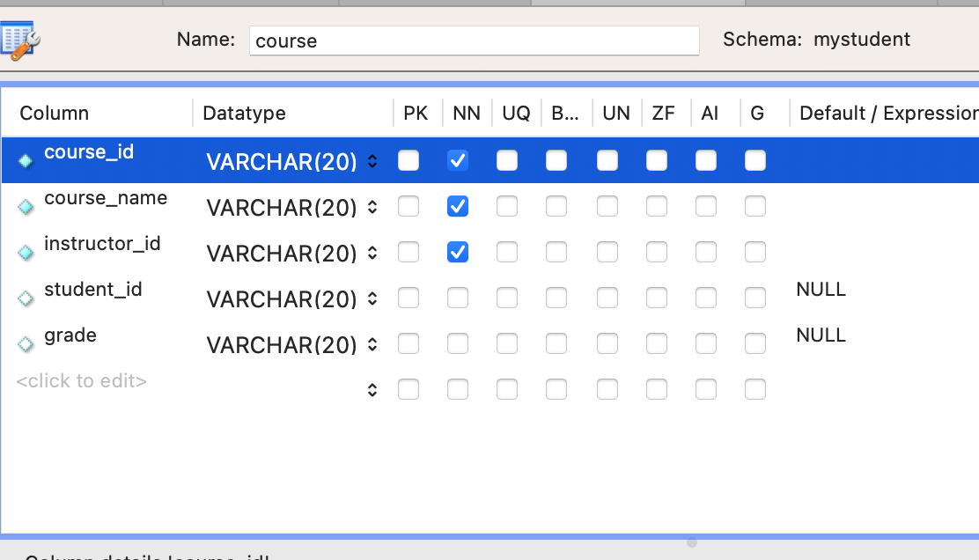Image resolution: width=979 pixels, height=560 pixels.
Task: Click the ZF column header
Action: pos(663,113)
